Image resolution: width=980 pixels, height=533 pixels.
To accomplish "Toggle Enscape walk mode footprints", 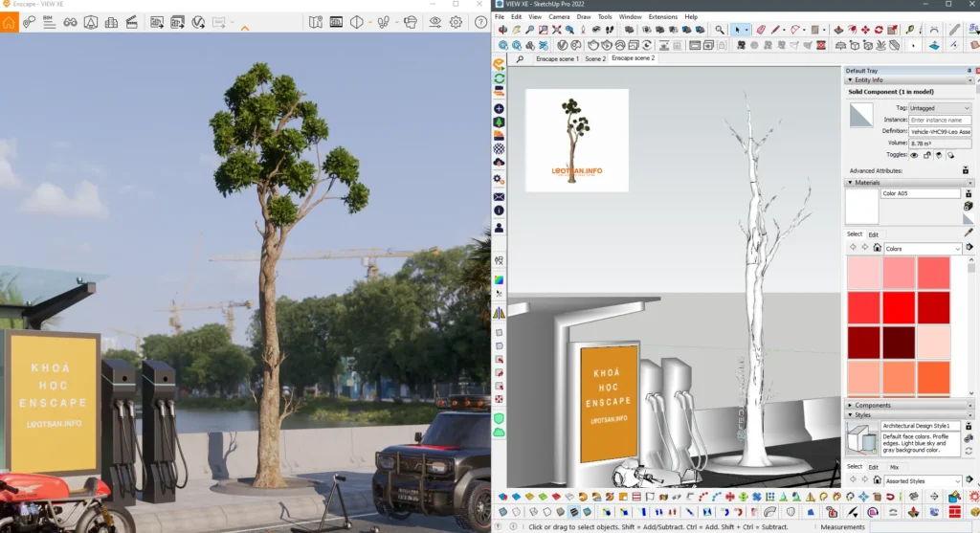I will click(383, 23).
